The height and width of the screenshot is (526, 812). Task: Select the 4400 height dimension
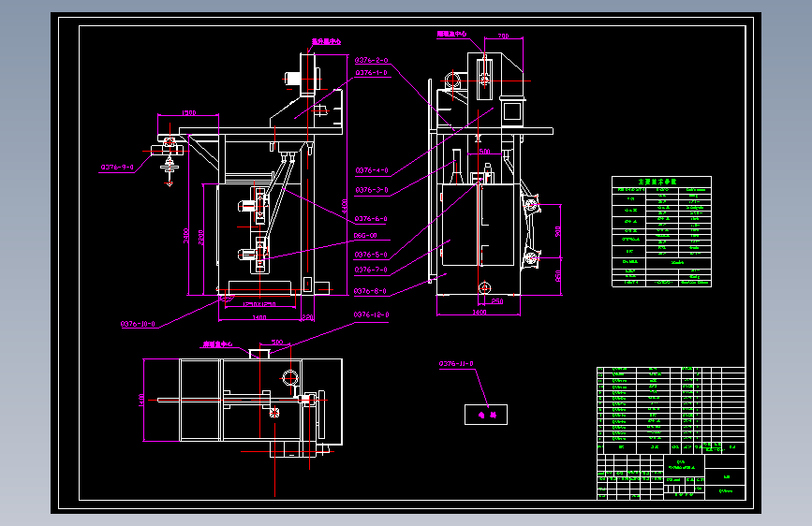point(345,207)
